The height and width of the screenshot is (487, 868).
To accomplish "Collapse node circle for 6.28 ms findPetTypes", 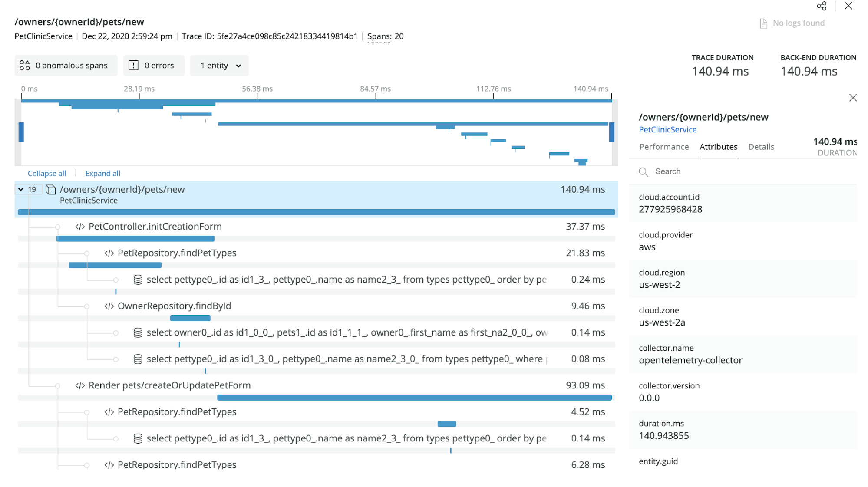I will click(x=86, y=465).
